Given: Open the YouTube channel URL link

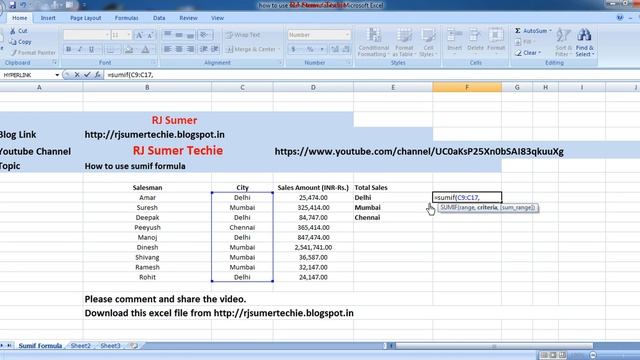Looking at the screenshot, I should (419, 151).
